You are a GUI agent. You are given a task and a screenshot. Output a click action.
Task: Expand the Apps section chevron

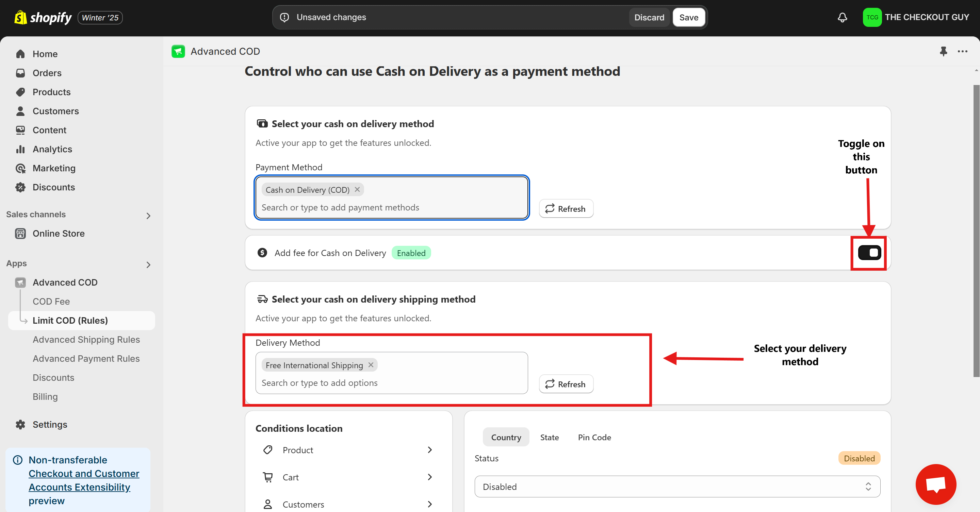(x=148, y=264)
